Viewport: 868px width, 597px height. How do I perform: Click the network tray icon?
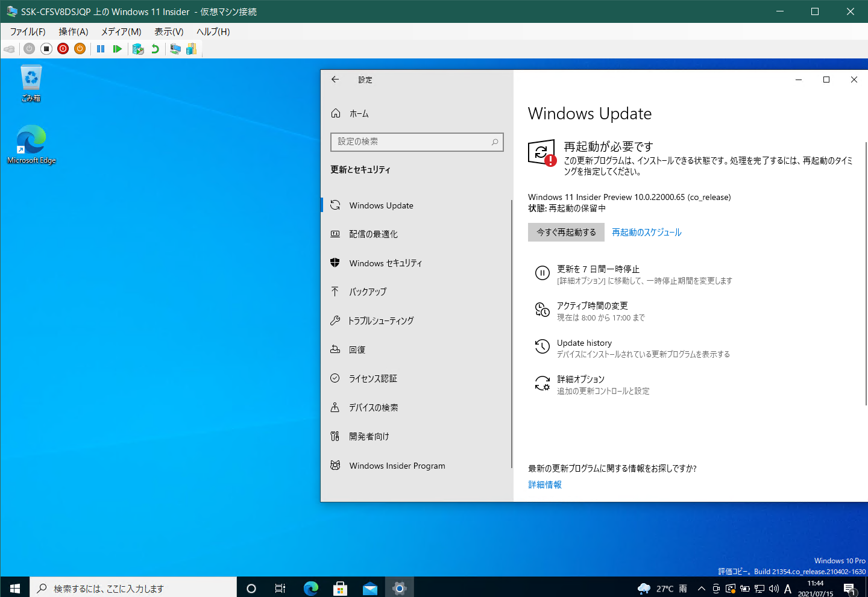point(759,589)
